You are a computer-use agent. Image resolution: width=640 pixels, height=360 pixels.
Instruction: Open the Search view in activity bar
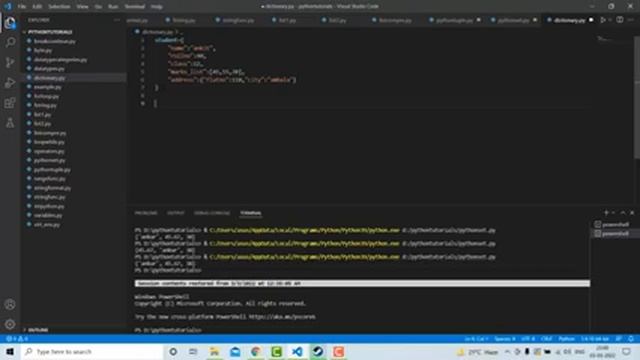[x=10, y=42]
